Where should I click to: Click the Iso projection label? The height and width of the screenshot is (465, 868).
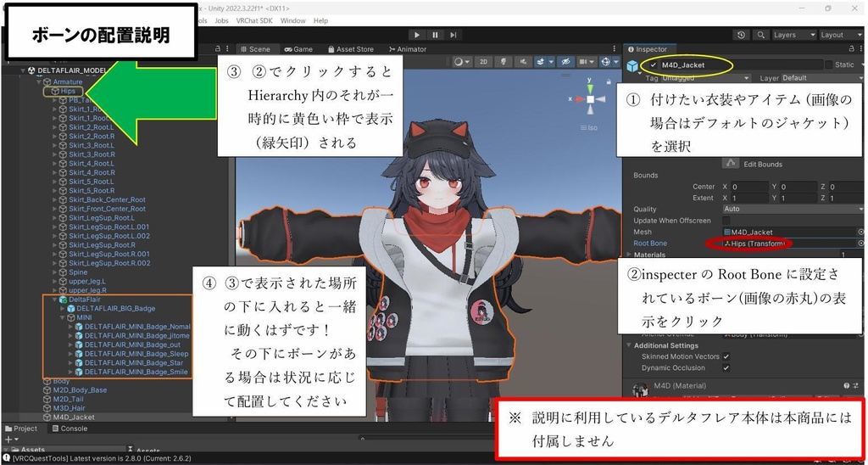(x=590, y=127)
